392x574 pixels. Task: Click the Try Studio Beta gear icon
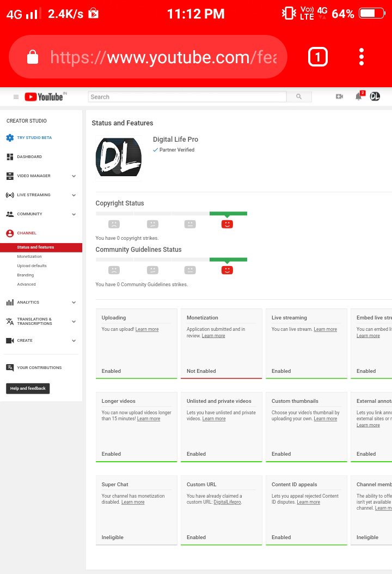point(10,138)
